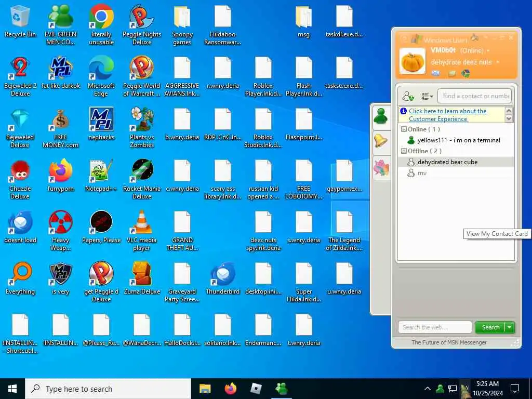Switch to the green buddy contacts tab
Image resolution: width=532 pixels, height=399 pixels.
[x=381, y=116]
